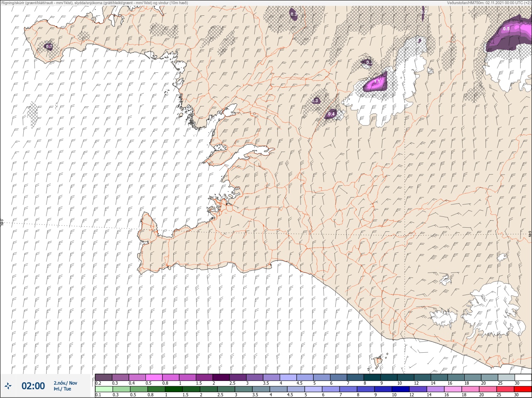The height and width of the screenshot is (398, 532).
Task: Select the darkest green 1 swatch in lower legend
Action: click(x=173, y=389)
